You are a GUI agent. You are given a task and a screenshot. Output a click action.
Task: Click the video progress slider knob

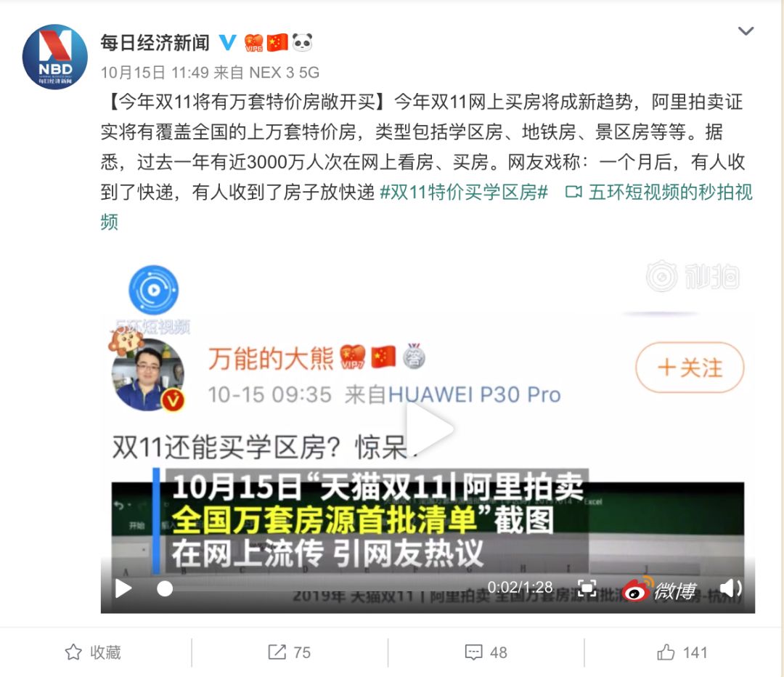click(x=165, y=589)
